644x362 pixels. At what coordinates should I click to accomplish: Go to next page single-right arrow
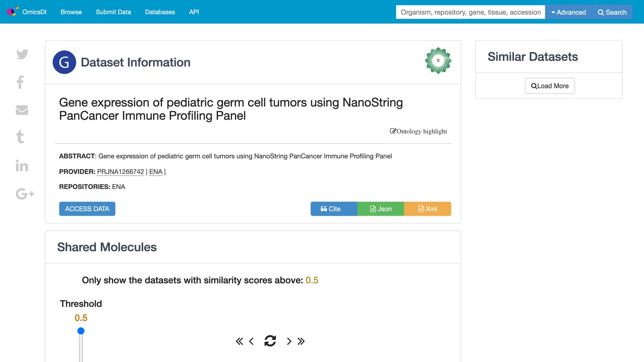[x=289, y=341]
